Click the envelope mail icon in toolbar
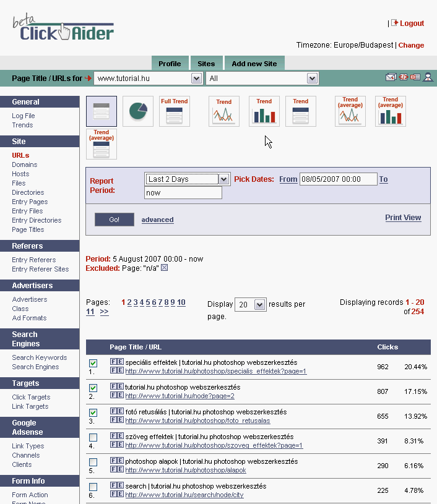This screenshot has height=504, width=437. (391, 77)
